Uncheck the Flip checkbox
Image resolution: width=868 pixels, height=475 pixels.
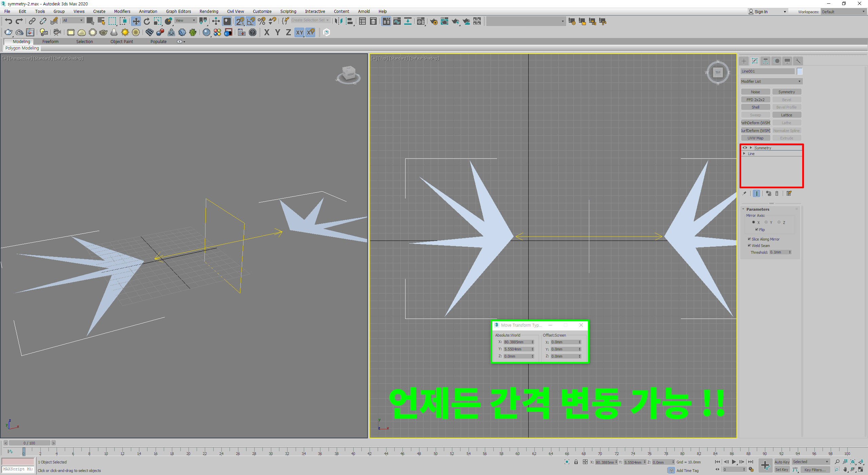pyautogui.click(x=756, y=230)
